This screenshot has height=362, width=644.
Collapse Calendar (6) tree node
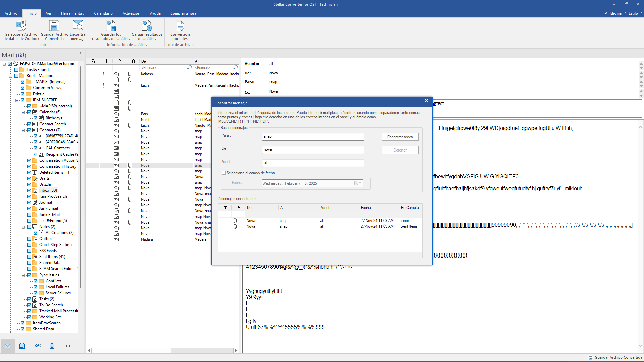[23, 112]
